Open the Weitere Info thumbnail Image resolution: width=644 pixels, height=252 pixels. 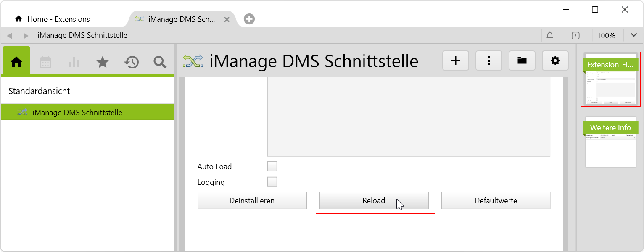[610, 142]
